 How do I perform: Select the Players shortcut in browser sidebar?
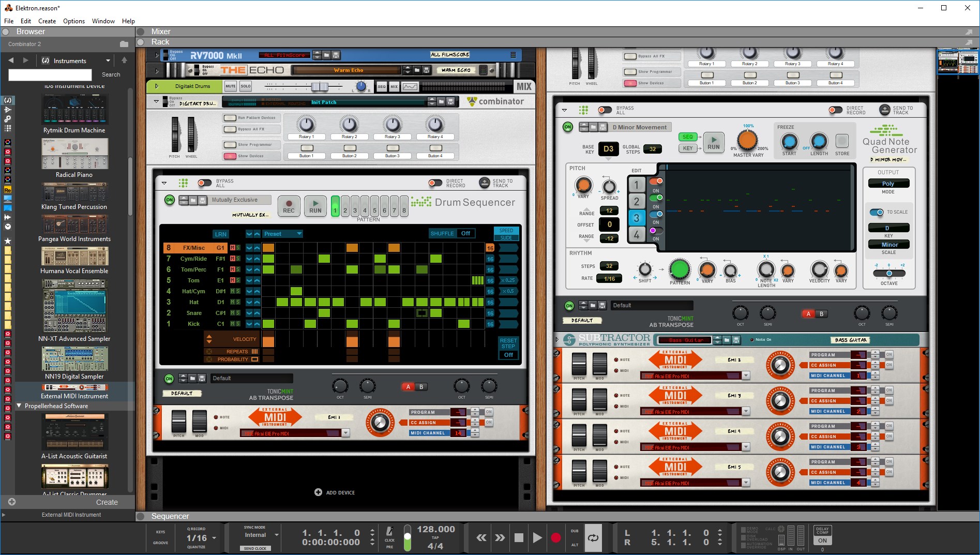[8, 128]
